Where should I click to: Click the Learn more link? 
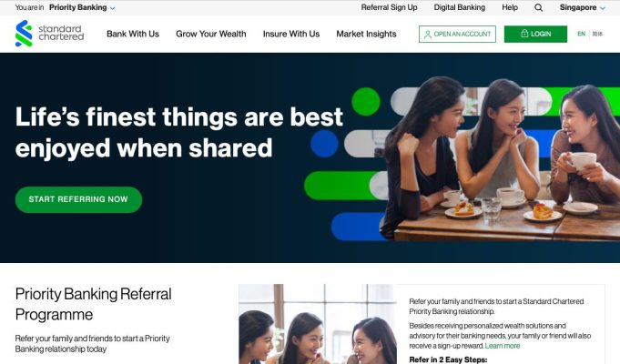point(503,346)
